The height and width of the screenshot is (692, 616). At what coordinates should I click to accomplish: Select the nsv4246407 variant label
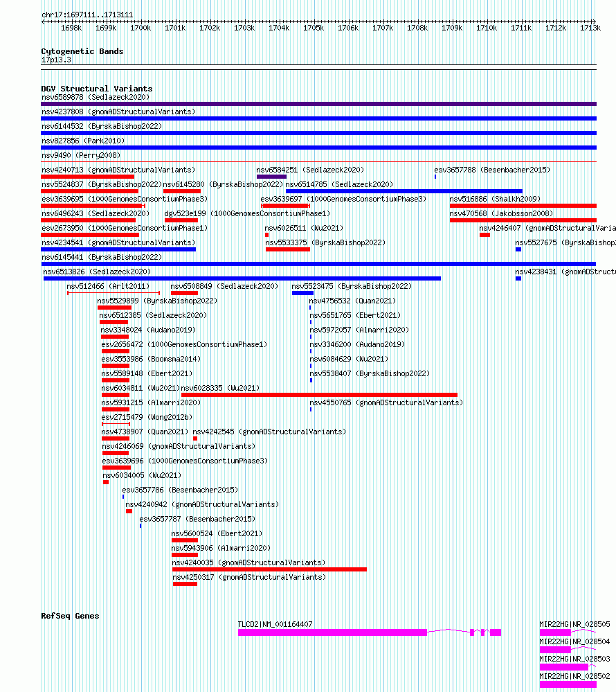tap(547, 228)
